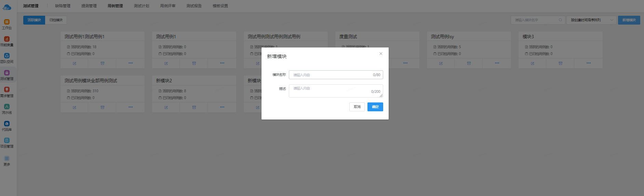Viewport: 644px width, 196px height.
Task: Click the edit icon on card 新模块2
Action: [166, 107]
